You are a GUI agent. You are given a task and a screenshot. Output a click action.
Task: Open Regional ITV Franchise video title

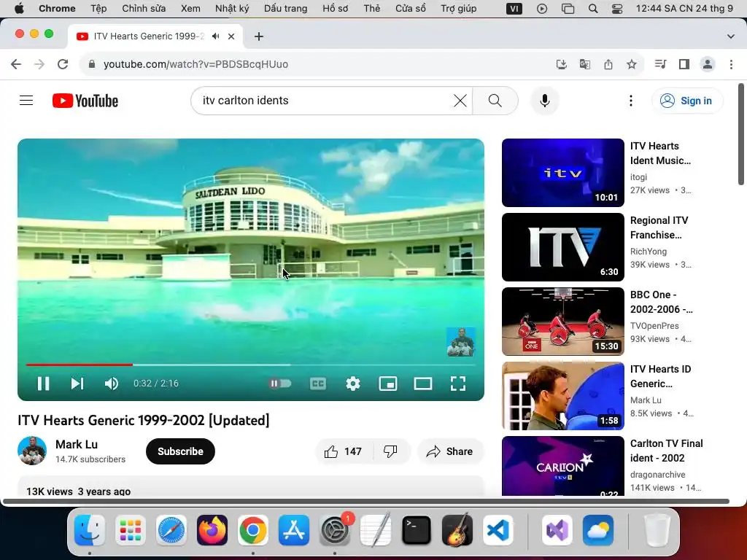659,227
